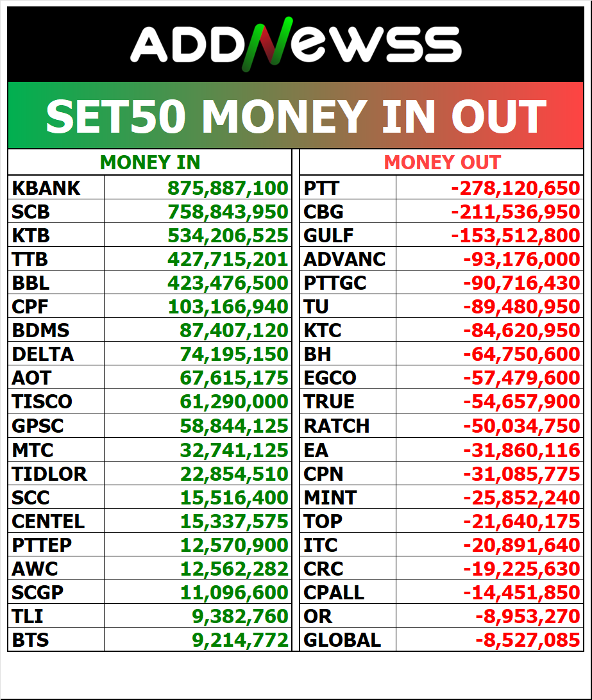
Task: Select the BTS inflow amount
Action: (240, 639)
